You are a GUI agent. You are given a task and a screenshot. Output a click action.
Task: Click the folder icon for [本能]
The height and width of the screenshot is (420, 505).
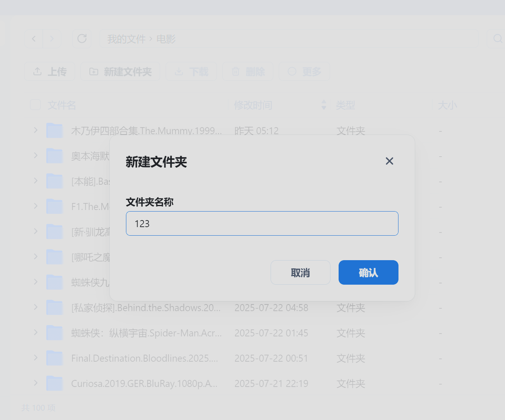click(54, 181)
